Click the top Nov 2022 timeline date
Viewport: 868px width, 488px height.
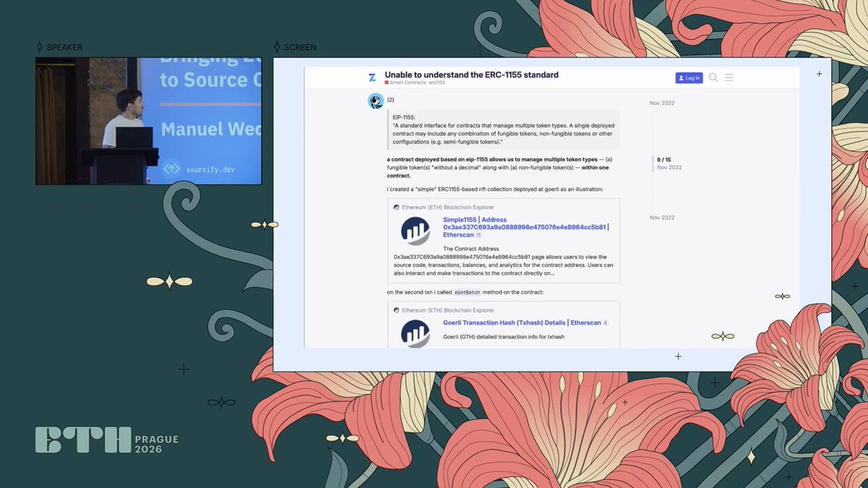(x=662, y=103)
